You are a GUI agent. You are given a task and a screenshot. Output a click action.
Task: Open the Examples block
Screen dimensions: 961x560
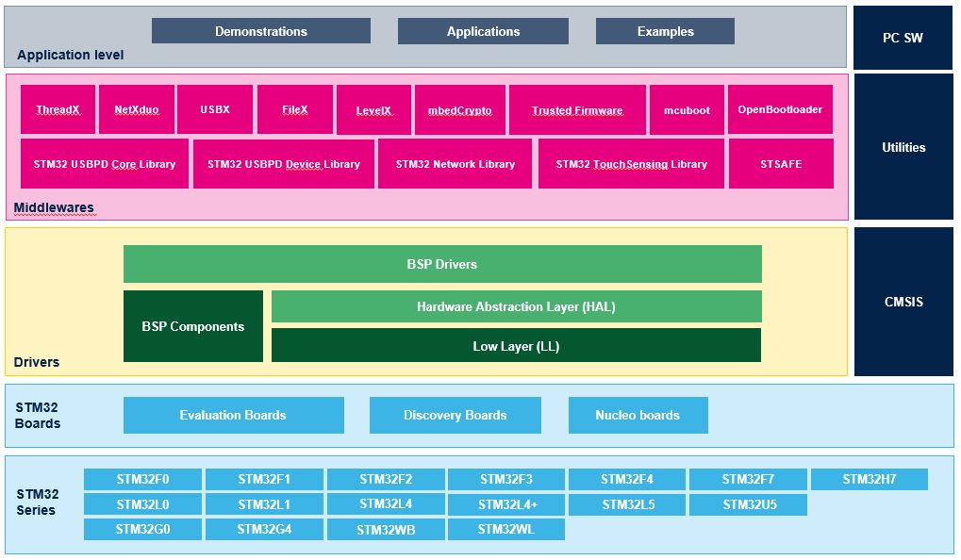[x=665, y=31]
